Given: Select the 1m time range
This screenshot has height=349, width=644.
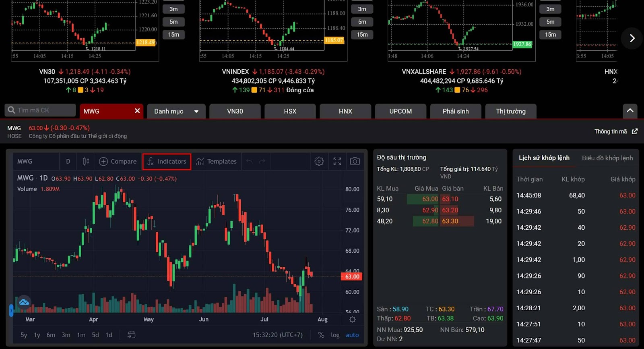Looking at the screenshot, I should click(81, 335).
